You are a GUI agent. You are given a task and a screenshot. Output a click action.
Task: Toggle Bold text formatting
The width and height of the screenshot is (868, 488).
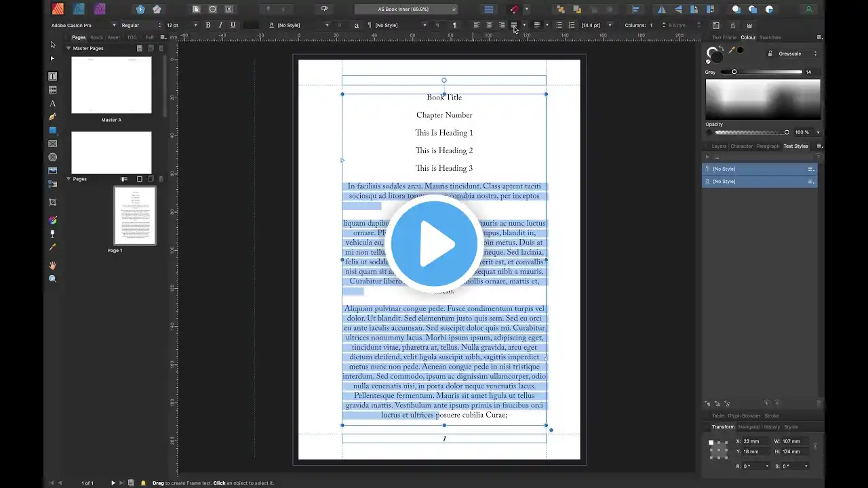point(208,25)
